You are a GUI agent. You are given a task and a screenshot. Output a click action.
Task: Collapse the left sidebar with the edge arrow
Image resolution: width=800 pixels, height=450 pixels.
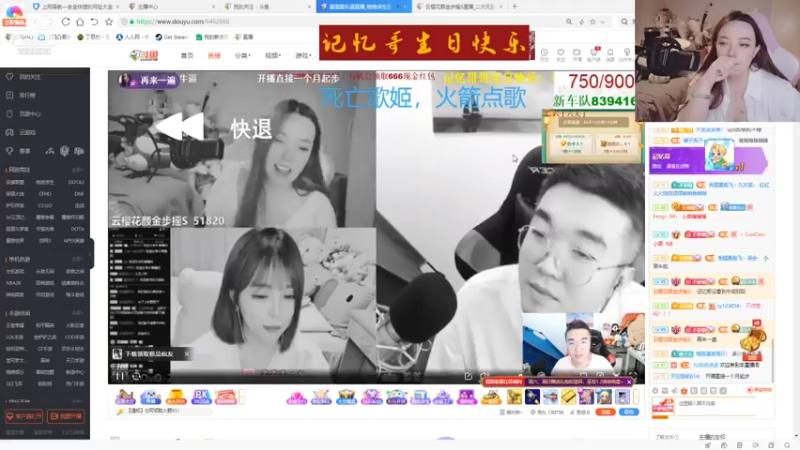pos(91,254)
